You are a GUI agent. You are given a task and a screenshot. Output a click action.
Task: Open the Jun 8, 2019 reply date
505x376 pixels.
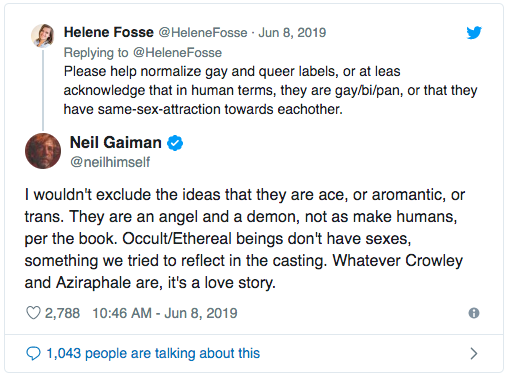(292, 33)
